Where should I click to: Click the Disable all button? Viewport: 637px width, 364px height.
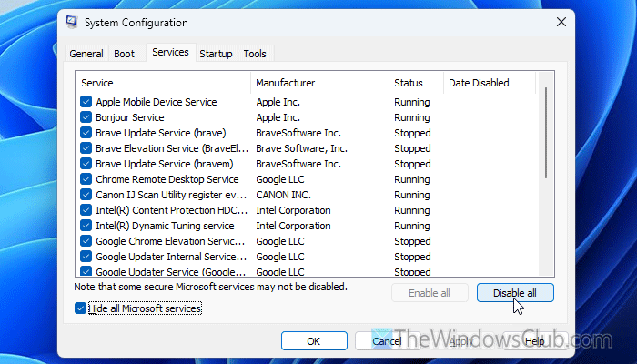(x=515, y=293)
